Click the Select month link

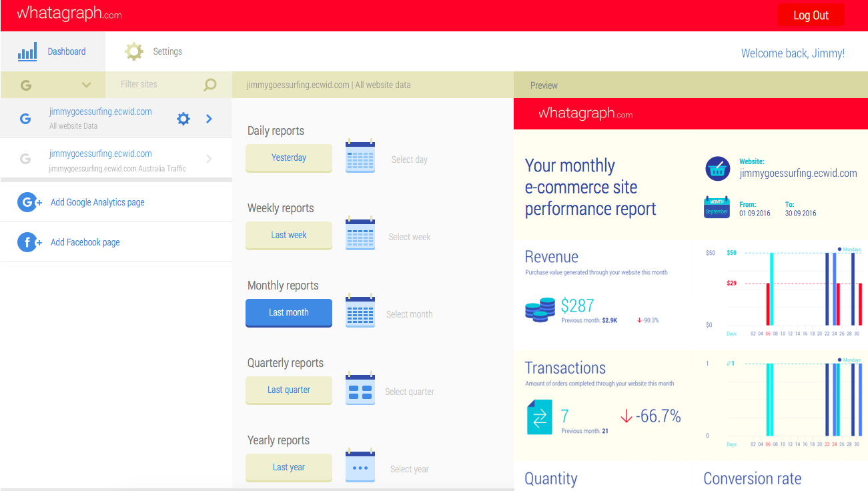410,314
